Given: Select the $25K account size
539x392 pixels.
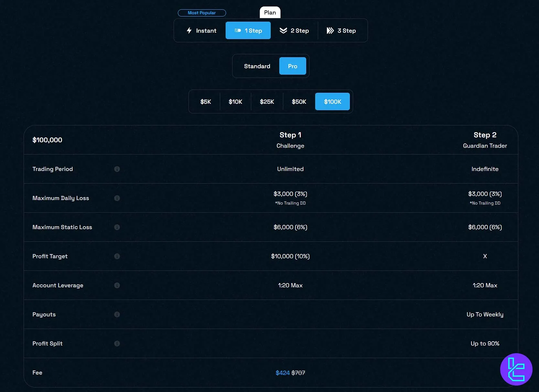Looking at the screenshot, I should point(267,101).
